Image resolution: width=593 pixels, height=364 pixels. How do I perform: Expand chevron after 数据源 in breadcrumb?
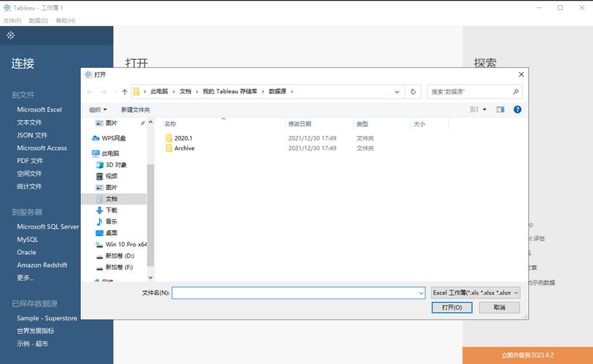[x=291, y=92]
